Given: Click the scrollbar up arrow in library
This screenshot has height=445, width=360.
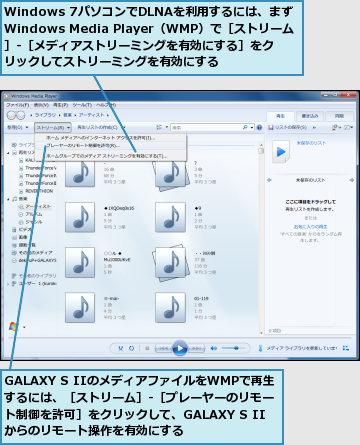Looking at the screenshot, I should (x=261, y=144).
